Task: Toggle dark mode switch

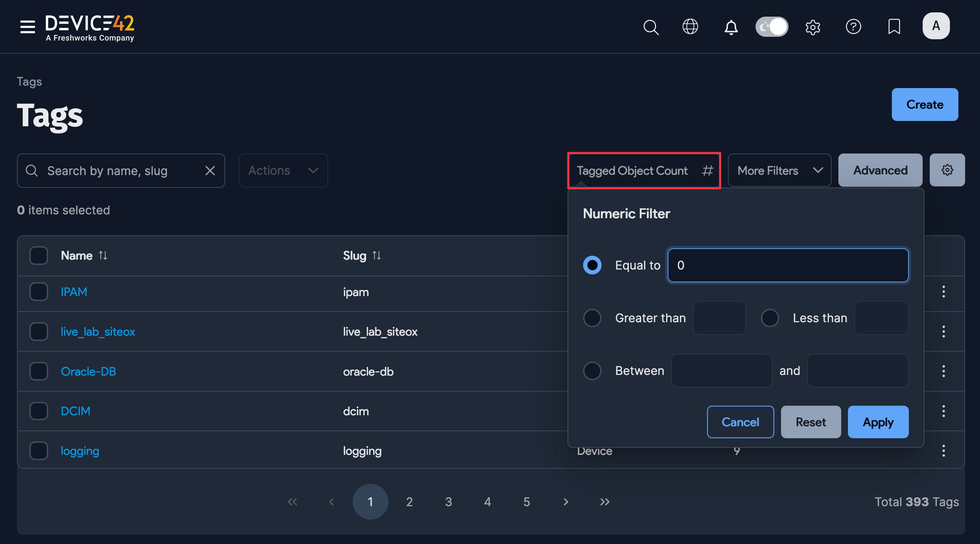Action: pos(771,27)
